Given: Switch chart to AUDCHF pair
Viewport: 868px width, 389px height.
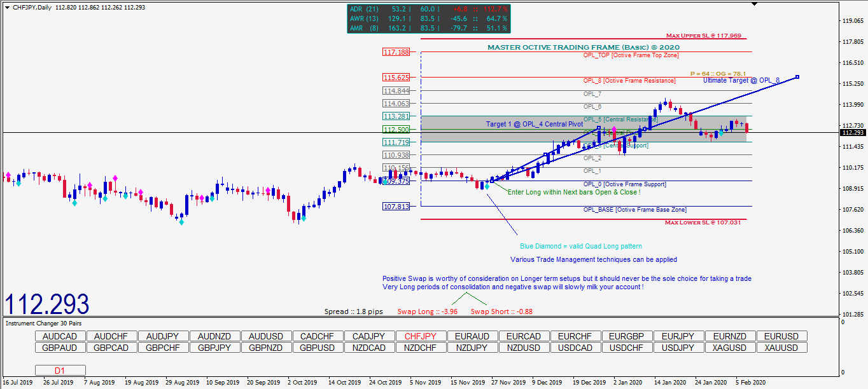Looking at the screenshot, I should (112, 336).
